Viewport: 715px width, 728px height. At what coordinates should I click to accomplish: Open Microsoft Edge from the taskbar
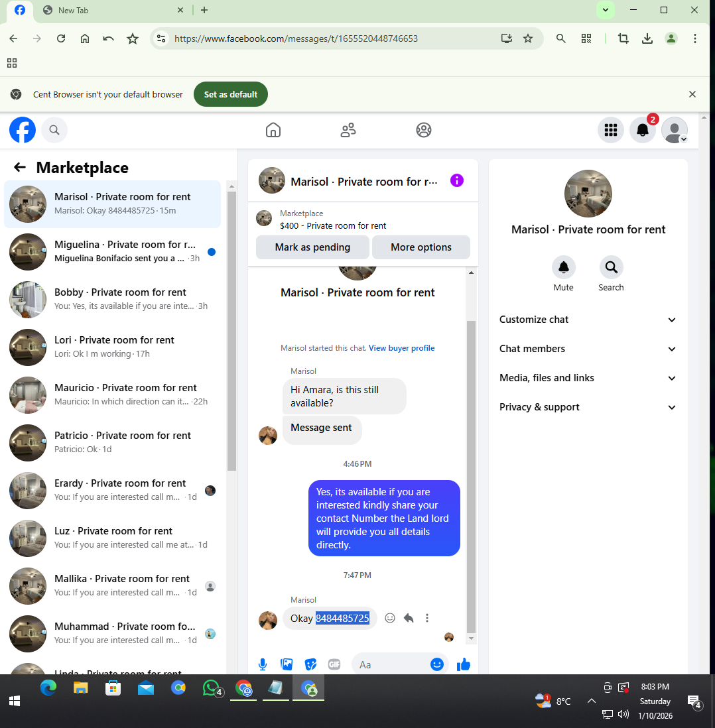tap(48, 688)
